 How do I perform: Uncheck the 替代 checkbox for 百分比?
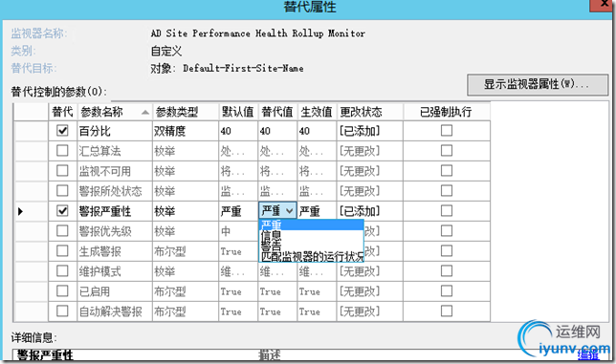click(x=62, y=131)
